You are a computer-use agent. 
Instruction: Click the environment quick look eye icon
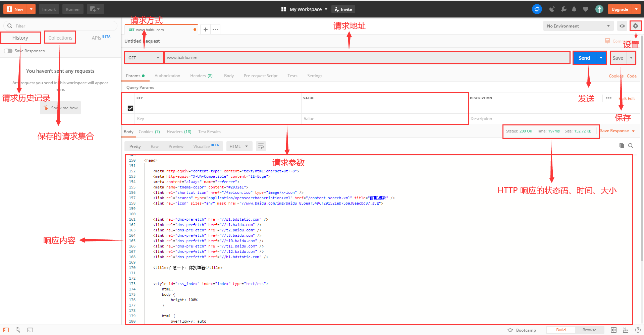(622, 26)
